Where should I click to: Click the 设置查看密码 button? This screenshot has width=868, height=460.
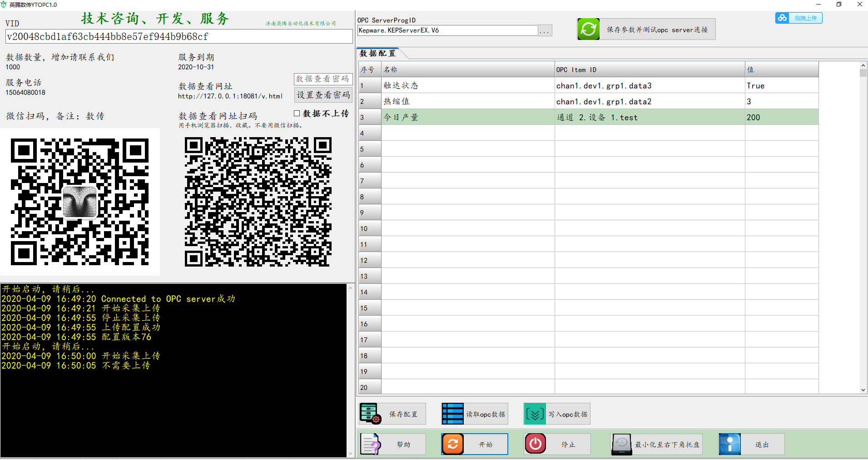coord(323,94)
